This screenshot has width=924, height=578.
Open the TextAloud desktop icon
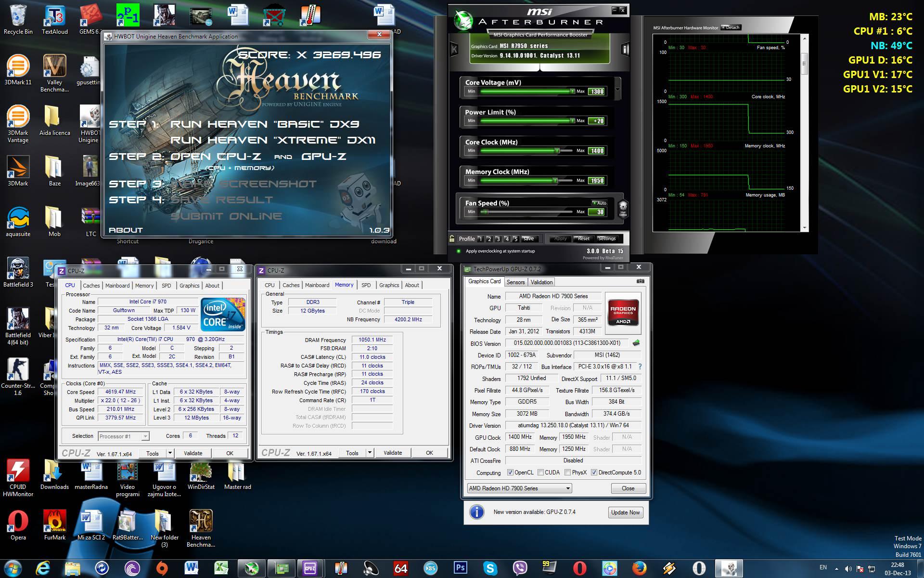click(x=54, y=19)
